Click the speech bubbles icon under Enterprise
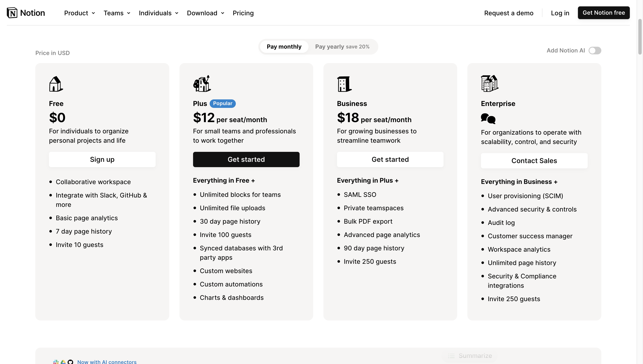This screenshot has height=364, width=643. click(488, 119)
